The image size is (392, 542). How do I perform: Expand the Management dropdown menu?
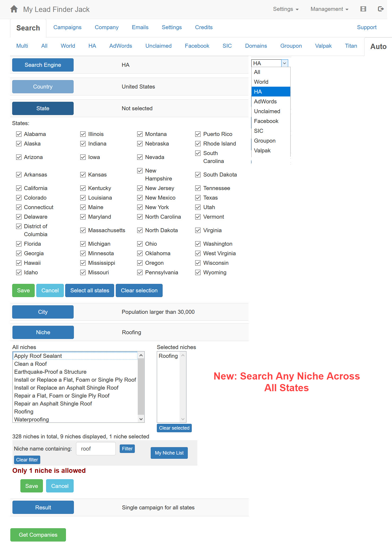click(x=329, y=9)
